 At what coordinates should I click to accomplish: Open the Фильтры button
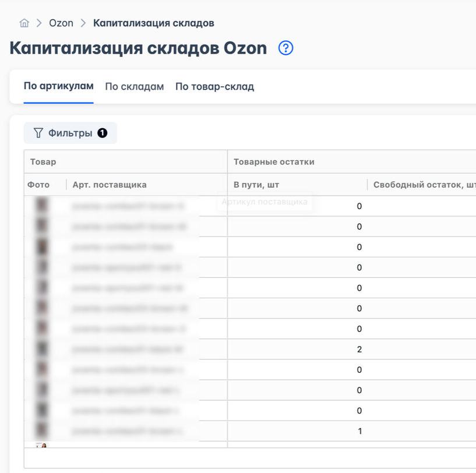pyautogui.click(x=70, y=133)
